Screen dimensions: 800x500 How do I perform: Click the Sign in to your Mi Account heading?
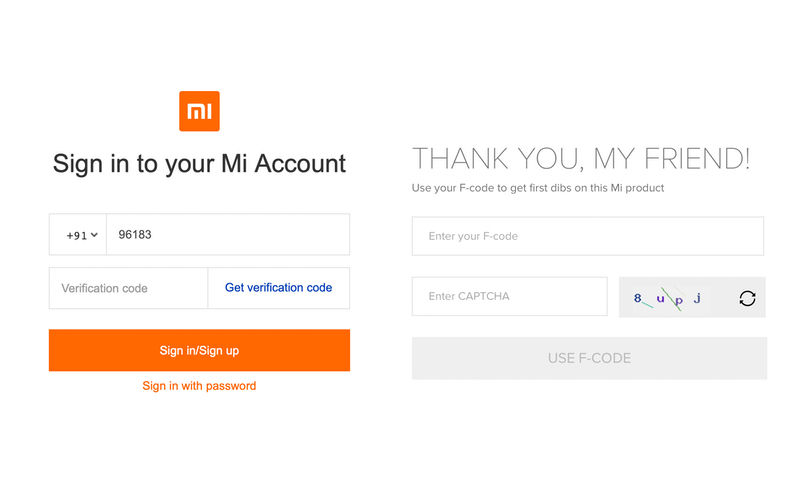tap(199, 164)
